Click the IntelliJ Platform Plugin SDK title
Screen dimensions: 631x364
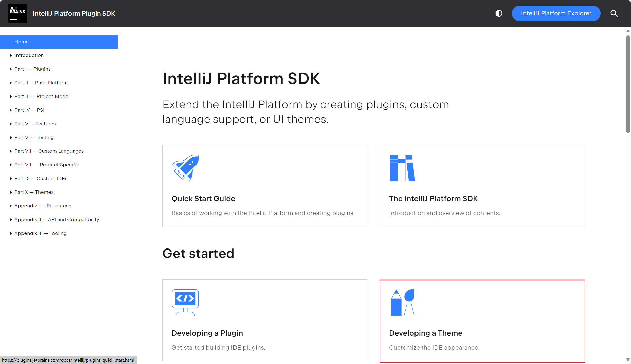click(x=74, y=13)
